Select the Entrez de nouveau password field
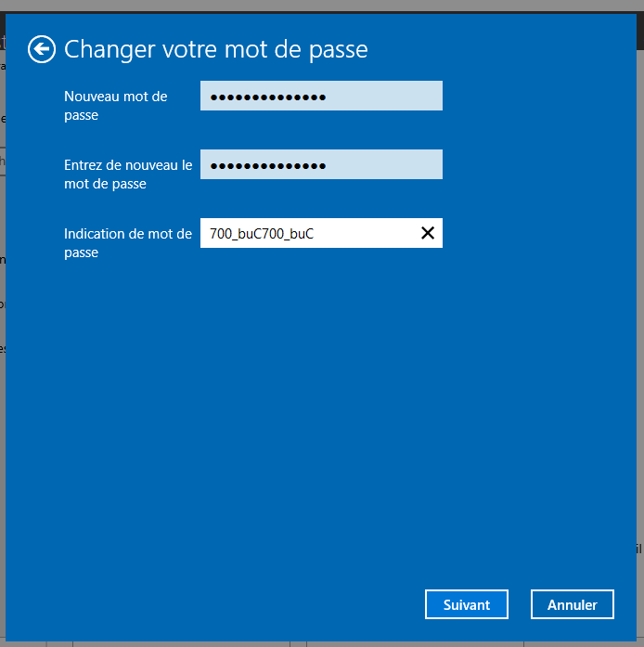The height and width of the screenshot is (647, 644). (321, 164)
